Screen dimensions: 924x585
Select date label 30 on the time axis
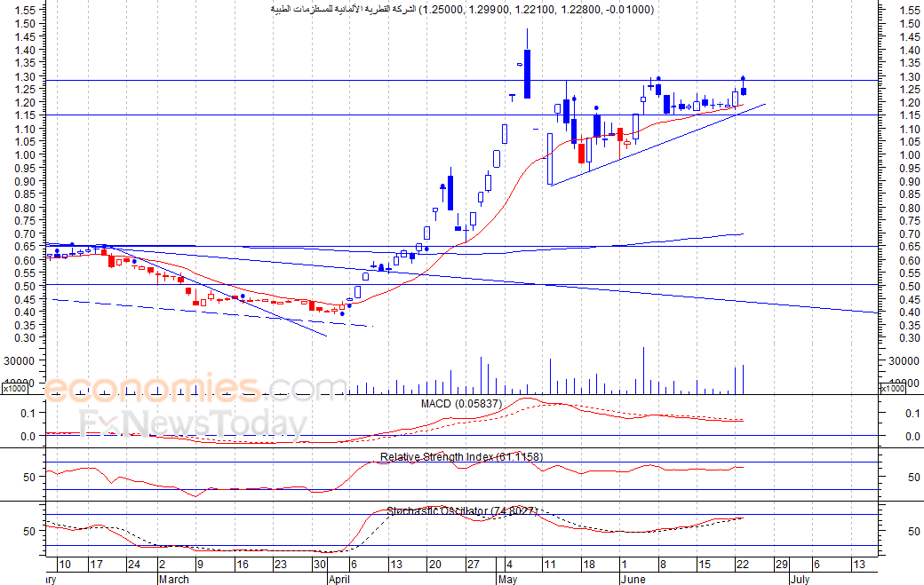click(x=319, y=565)
